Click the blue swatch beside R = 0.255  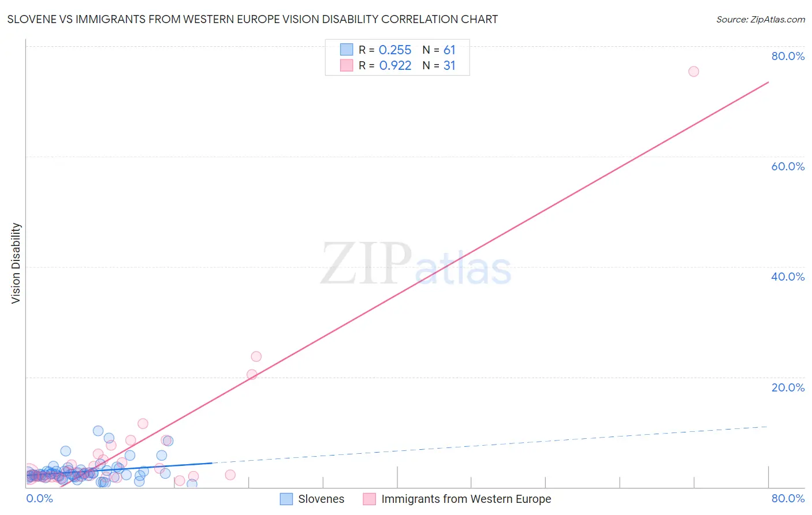click(347, 50)
